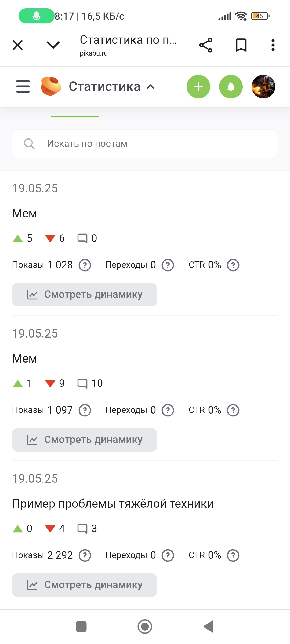View dynamics for second Мем post
The width and height of the screenshot is (290, 644).
(85, 440)
